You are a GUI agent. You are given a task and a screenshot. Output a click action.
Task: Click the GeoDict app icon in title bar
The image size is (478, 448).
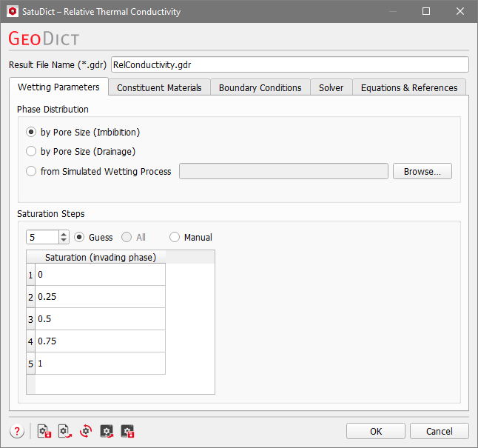pyautogui.click(x=13, y=11)
